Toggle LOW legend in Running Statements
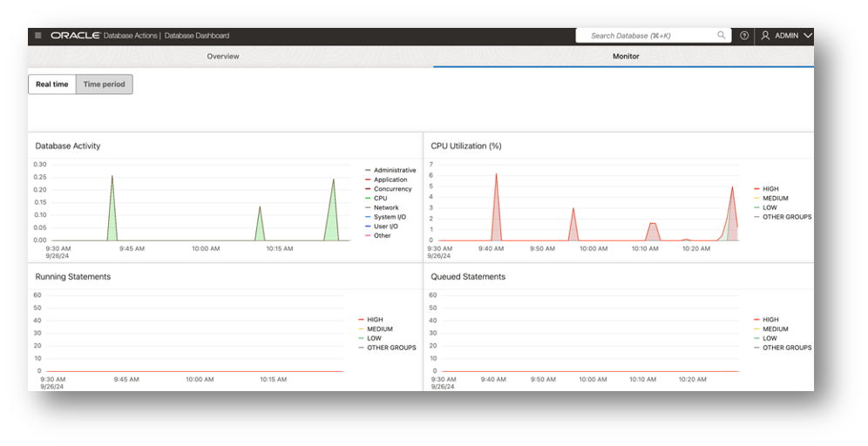The height and width of the screenshot is (446, 868). pos(370,338)
